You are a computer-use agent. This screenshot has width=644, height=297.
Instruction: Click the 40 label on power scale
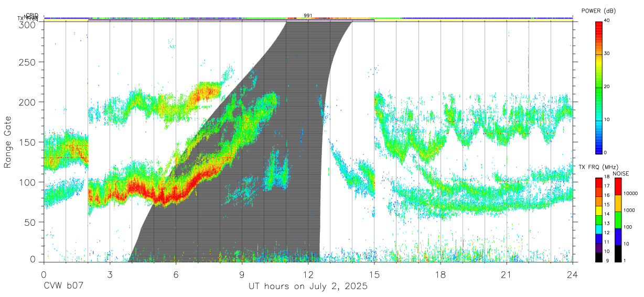[x=607, y=20]
